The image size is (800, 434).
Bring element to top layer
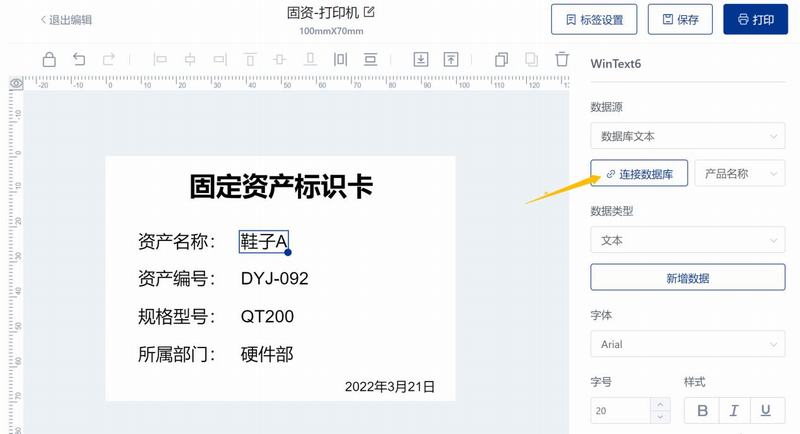coord(451,60)
